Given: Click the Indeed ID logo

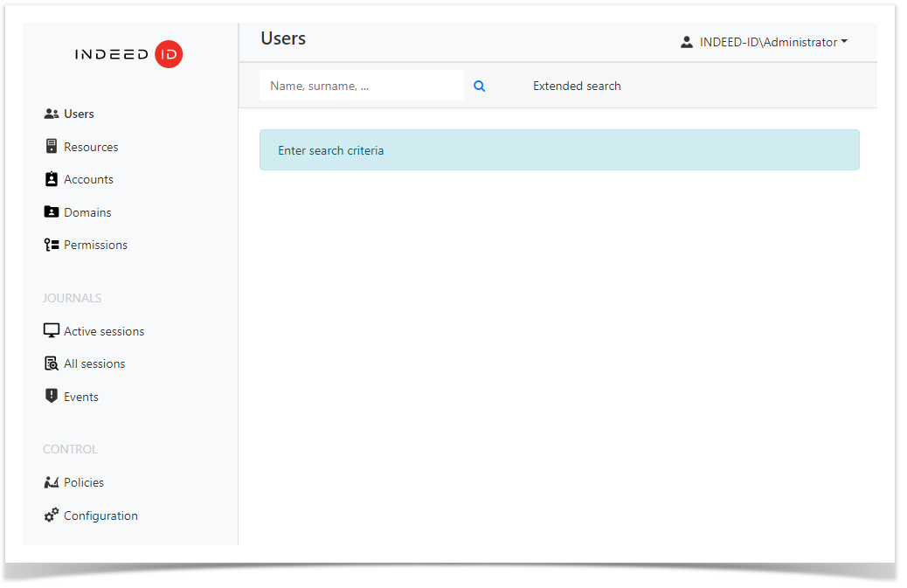Looking at the screenshot, I should click(128, 53).
